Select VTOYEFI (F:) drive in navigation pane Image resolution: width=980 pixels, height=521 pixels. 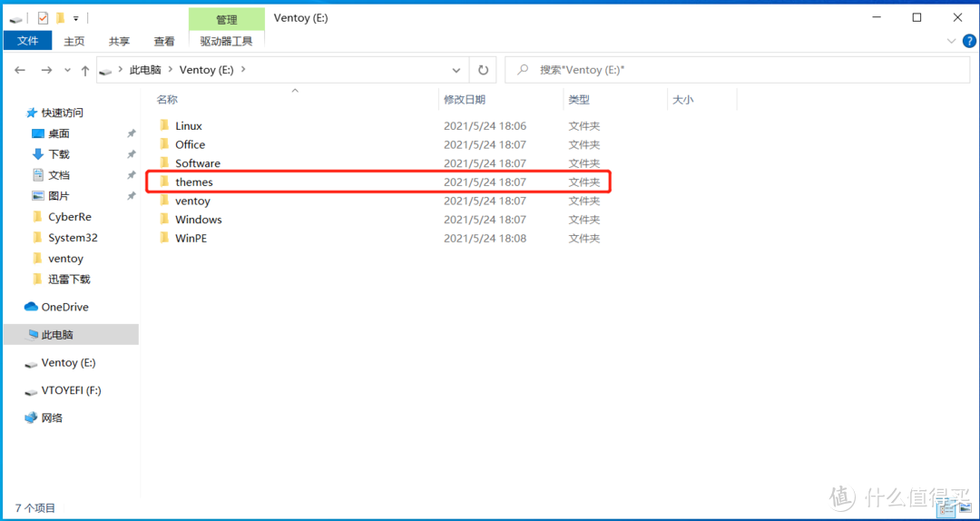coord(72,390)
